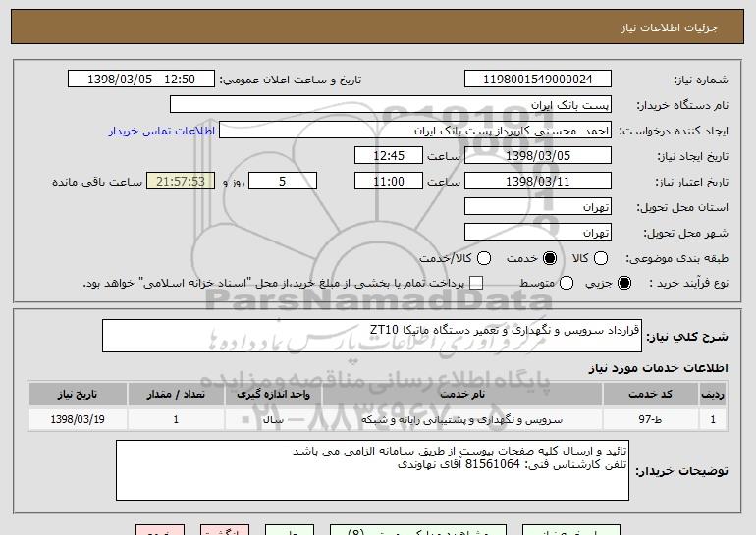Viewport: 756px width, 535px height.
Task: Click the delivery province field تهران
Action: tap(538, 207)
